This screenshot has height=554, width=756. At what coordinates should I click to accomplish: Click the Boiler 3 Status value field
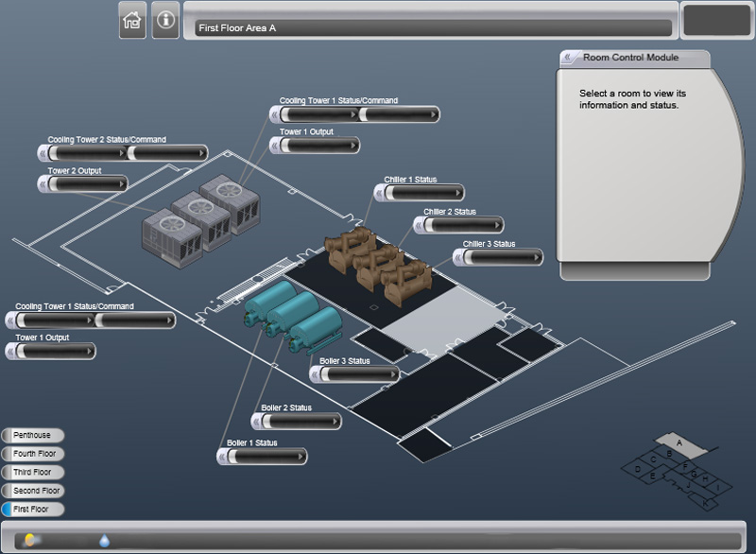pos(359,374)
